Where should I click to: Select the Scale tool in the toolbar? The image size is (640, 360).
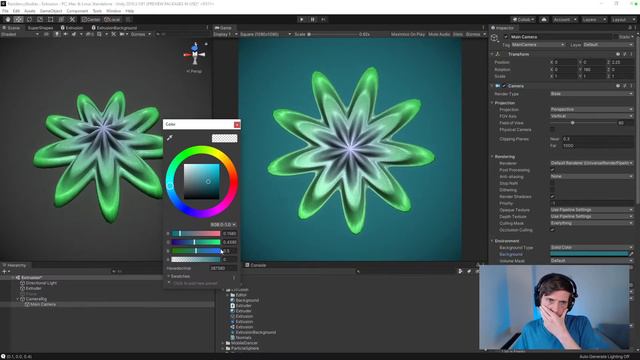coord(40,19)
